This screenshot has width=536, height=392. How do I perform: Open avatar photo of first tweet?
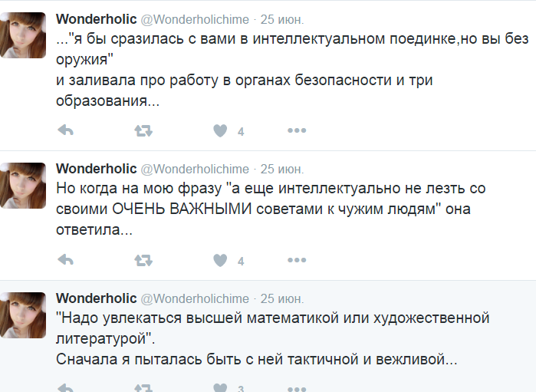[23, 35]
